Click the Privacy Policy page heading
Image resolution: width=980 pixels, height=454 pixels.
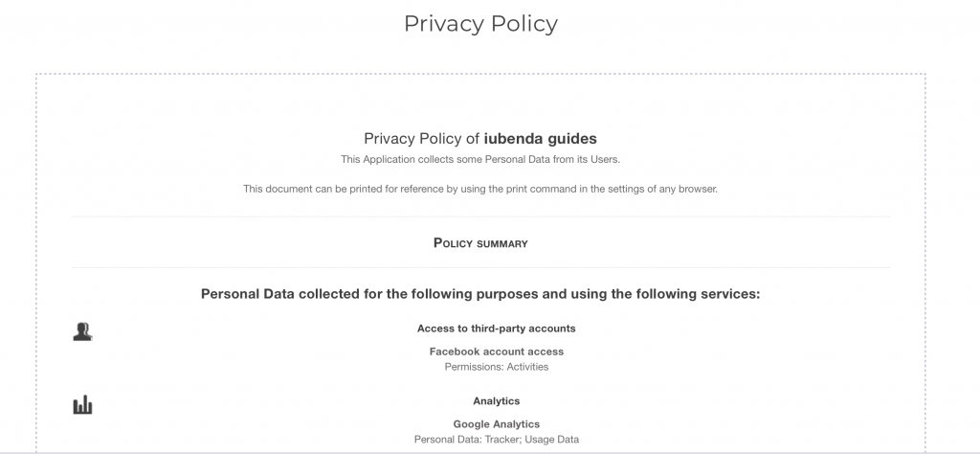point(480,24)
